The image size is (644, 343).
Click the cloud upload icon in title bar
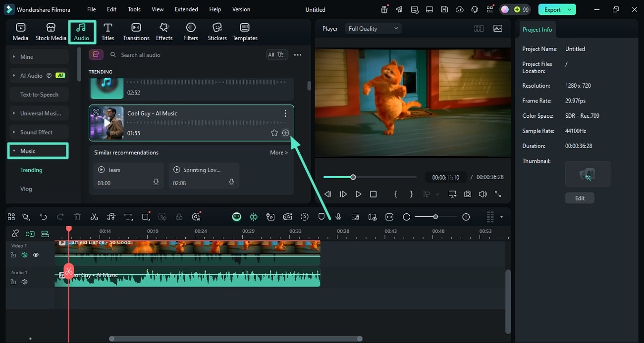coord(460,9)
